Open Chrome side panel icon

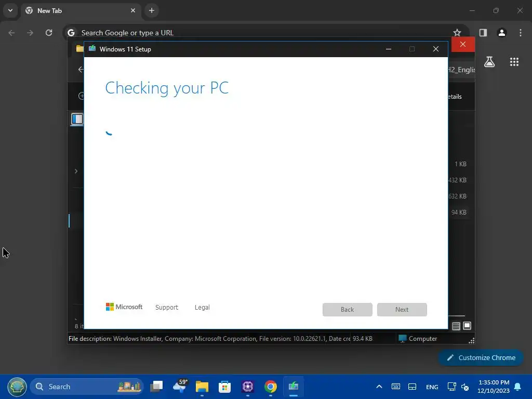[483, 33]
